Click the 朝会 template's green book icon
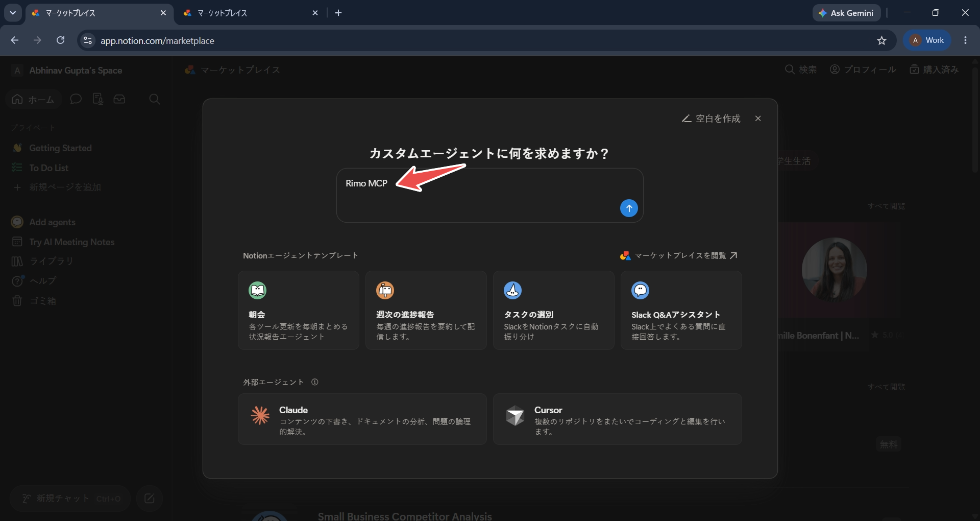The image size is (980, 521). tap(258, 290)
